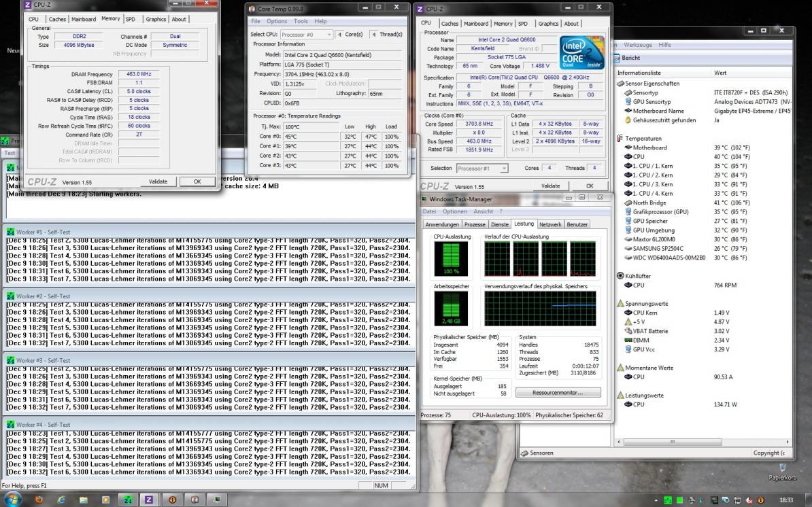This screenshot has width=812, height=507.
Task: Switch to the Dienste tab in Task-Manager
Action: [500, 224]
